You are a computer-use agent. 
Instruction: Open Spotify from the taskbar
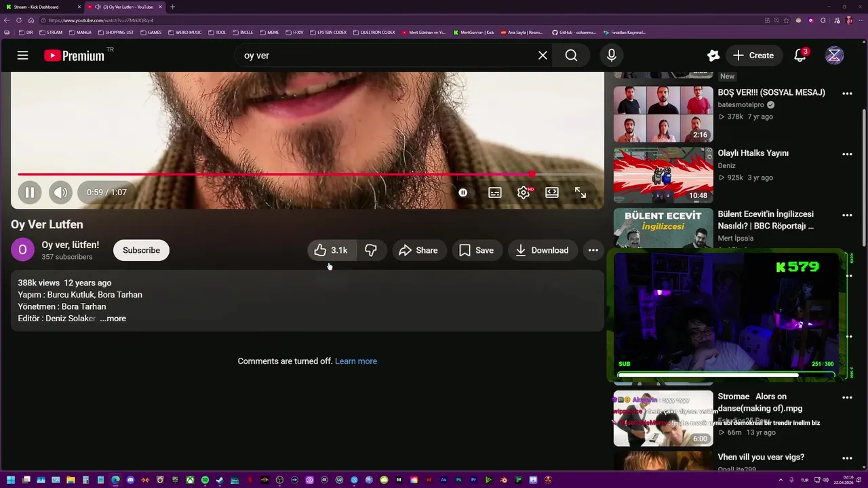point(205,480)
